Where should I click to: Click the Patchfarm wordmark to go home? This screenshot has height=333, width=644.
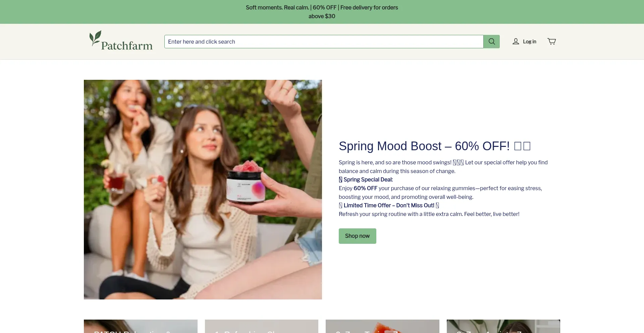pos(127,46)
